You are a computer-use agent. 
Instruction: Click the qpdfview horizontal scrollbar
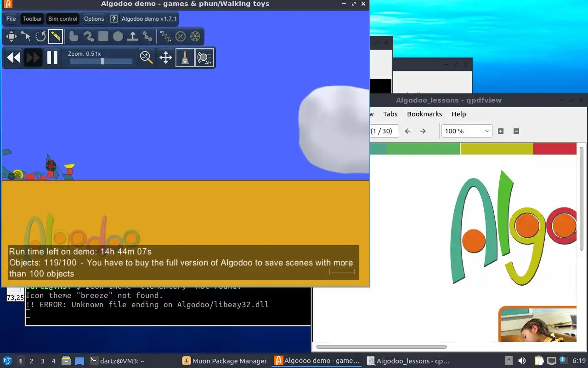(x=381, y=346)
